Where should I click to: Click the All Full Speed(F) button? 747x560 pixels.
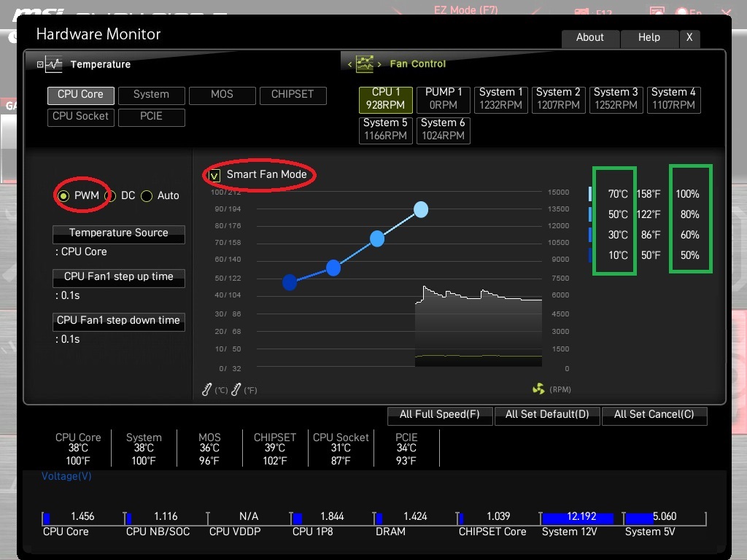click(x=440, y=415)
